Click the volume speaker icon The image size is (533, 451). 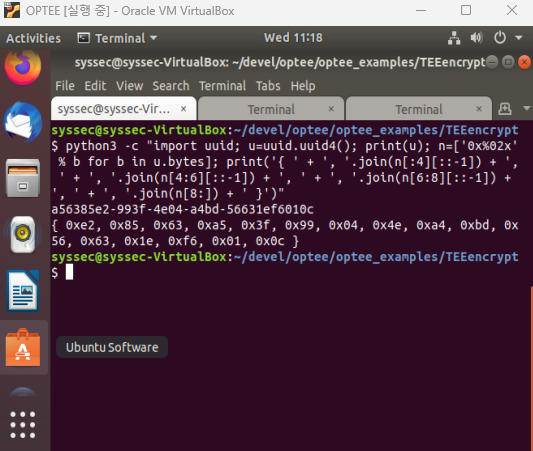[476, 38]
